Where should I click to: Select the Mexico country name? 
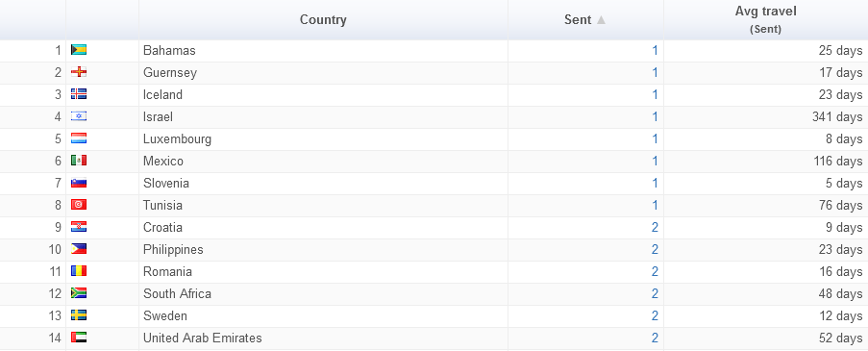pos(163,162)
